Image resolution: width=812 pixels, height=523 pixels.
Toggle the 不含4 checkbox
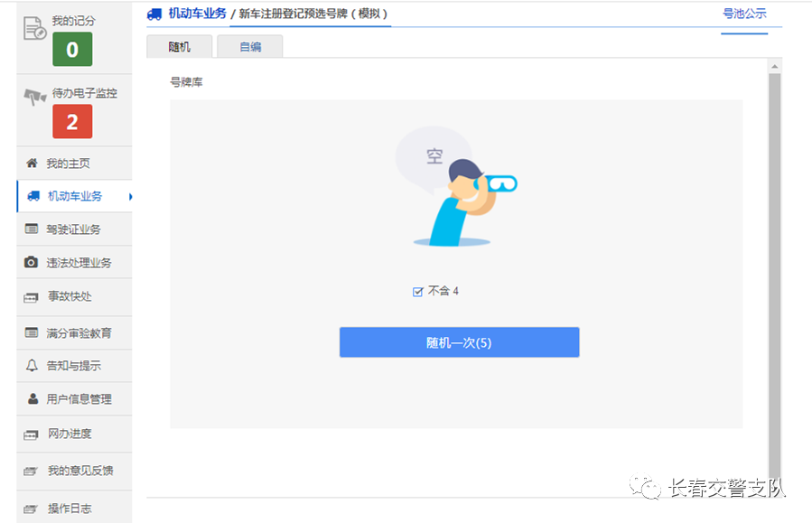click(417, 291)
